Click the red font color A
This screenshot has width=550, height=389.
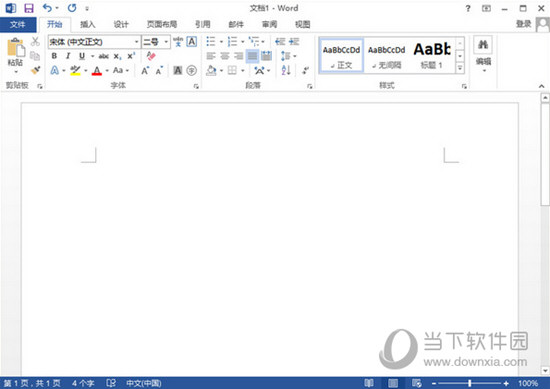97,71
